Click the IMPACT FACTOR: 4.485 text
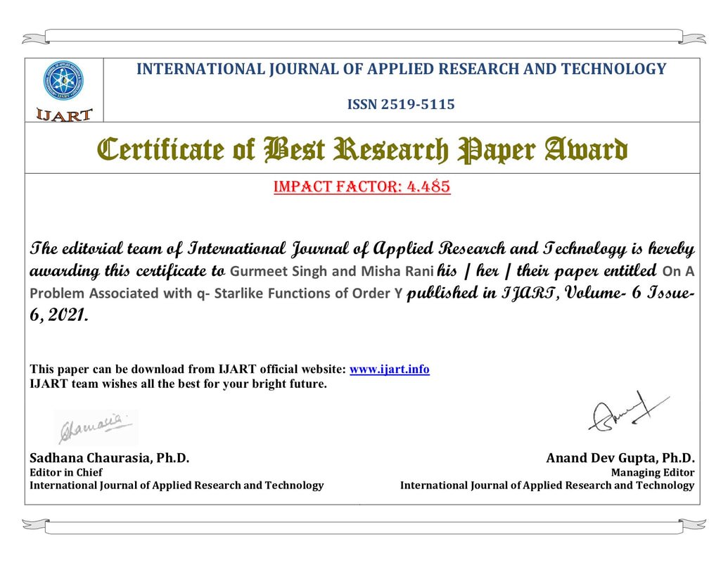This screenshot has height=563, width=728. 362,186
